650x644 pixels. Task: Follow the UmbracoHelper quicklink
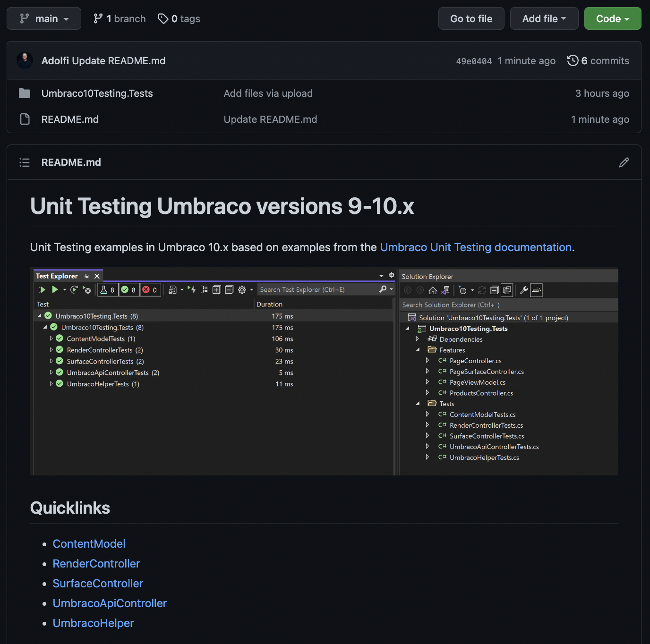pyautogui.click(x=93, y=623)
